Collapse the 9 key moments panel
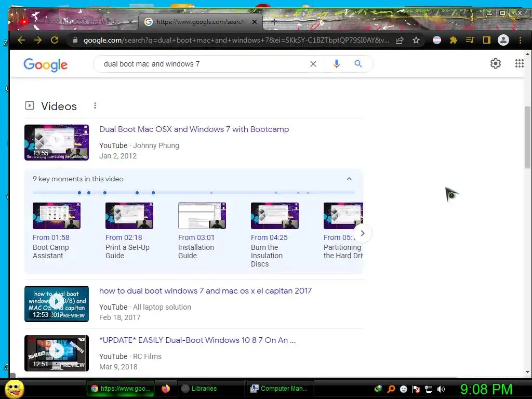 pyautogui.click(x=349, y=179)
